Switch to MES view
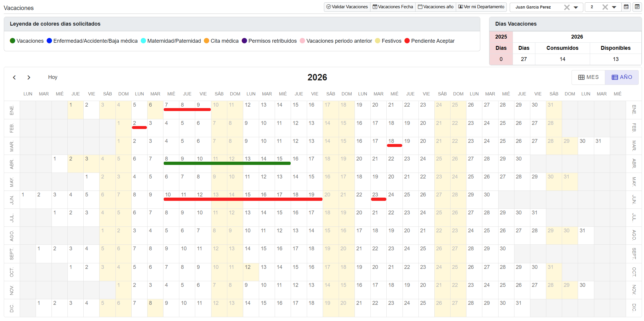 tap(588, 77)
